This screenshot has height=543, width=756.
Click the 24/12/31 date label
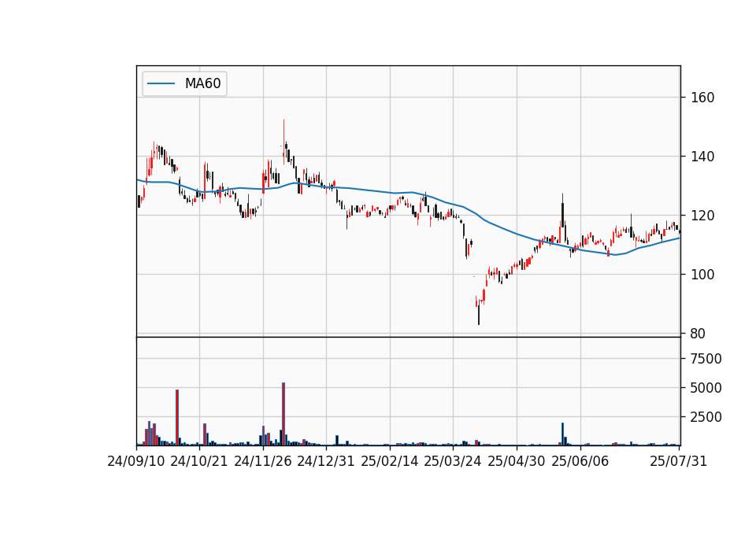[326, 461]
